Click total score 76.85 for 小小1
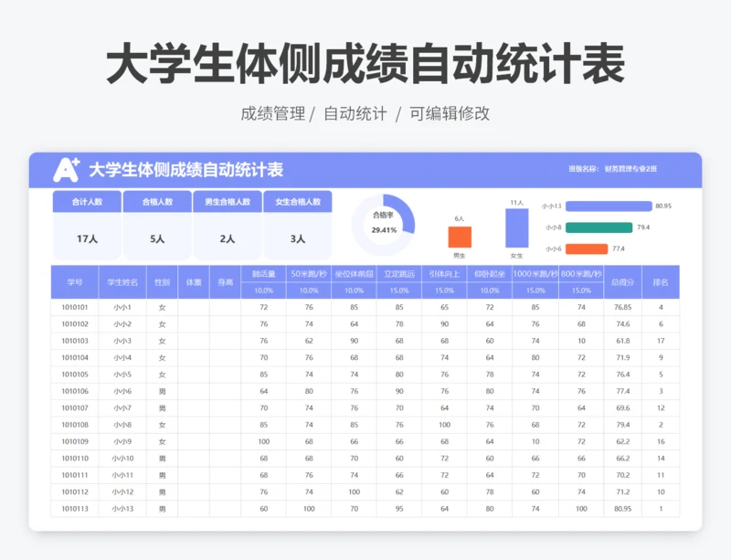Image resolution: width=731 pixels, height=560 pixels. [623, 307]
